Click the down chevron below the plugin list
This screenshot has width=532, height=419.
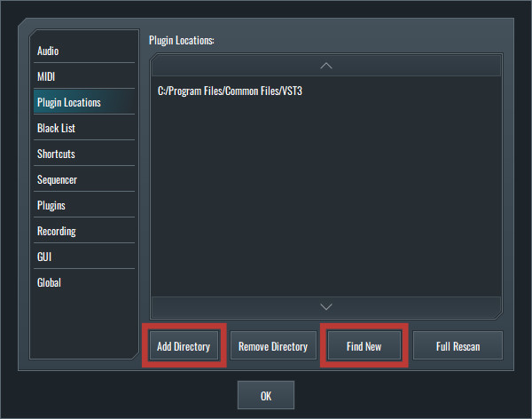[326, 307]
